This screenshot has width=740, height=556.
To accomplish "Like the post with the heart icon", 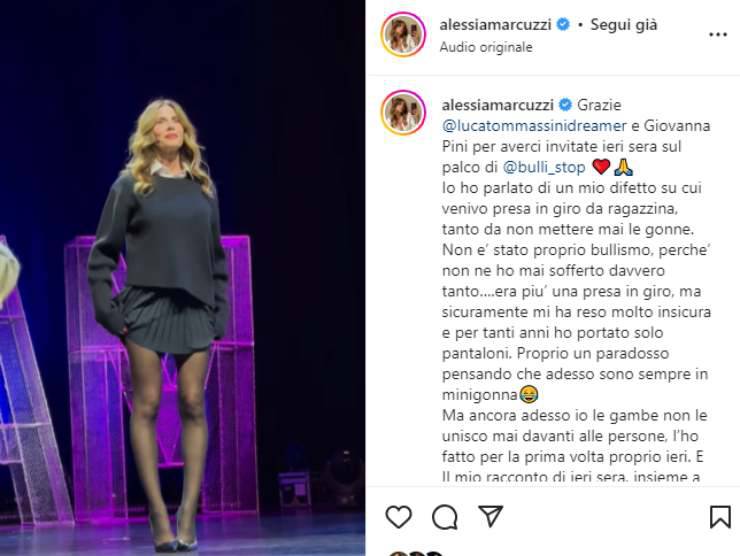I will pyautogui.click(x=399, y=517).
